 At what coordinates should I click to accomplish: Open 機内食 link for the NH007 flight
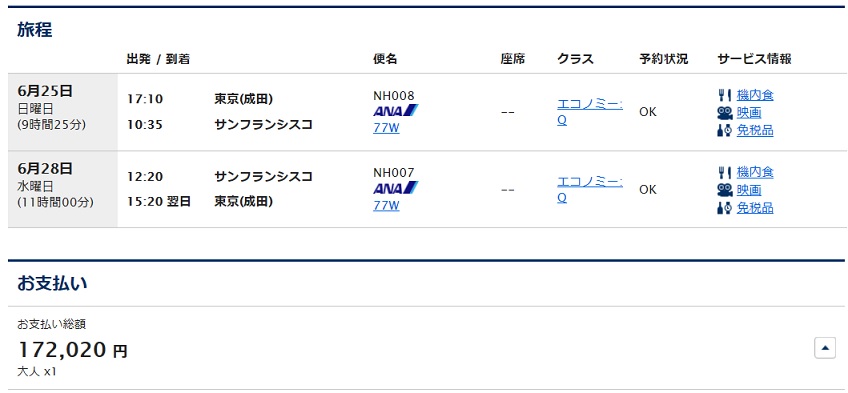coord(755,173)
